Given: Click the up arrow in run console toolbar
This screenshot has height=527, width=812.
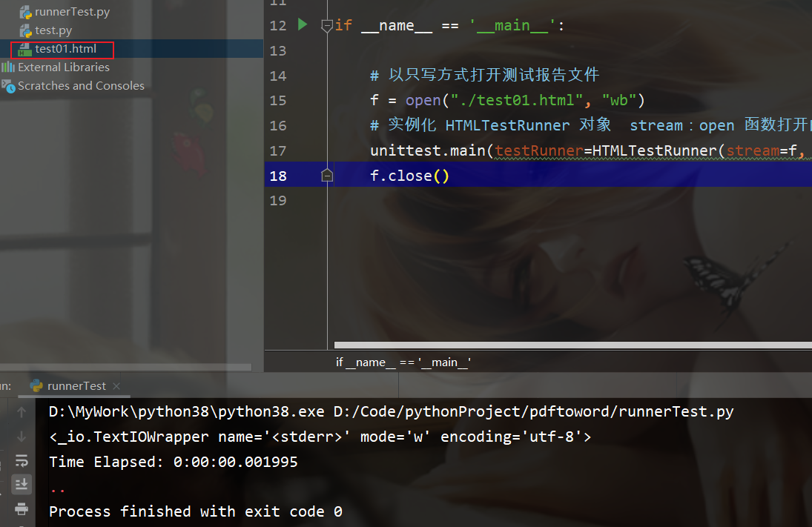Looking at the screenshot, I should pos(22,412).
